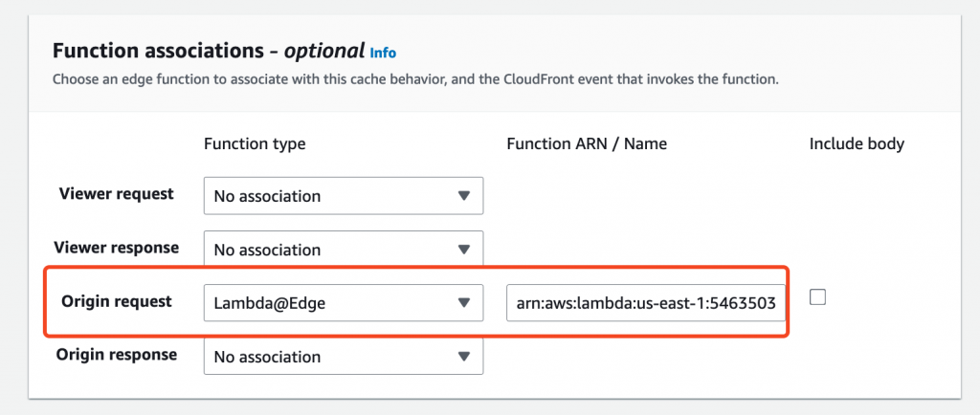Click the arrow icon in Viewer response dropdown

pyautogui.click(x=464, y=250)
